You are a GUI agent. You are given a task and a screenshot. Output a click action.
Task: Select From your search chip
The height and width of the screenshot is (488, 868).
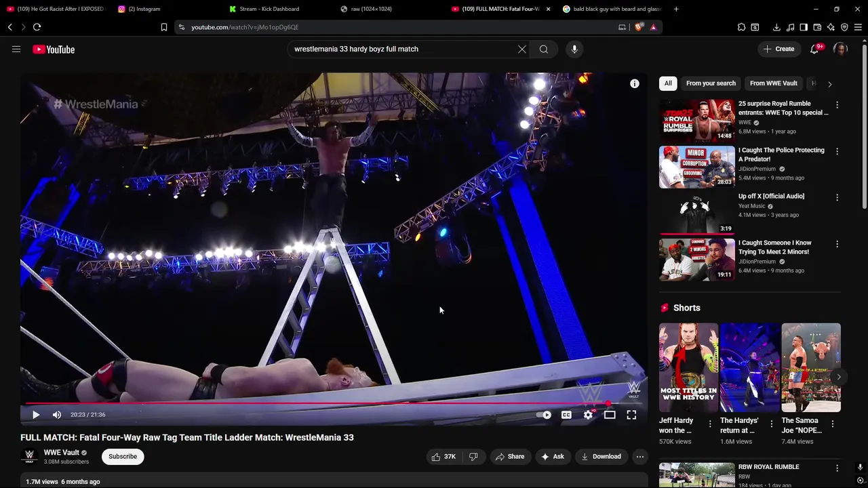[x=711, y=83]
